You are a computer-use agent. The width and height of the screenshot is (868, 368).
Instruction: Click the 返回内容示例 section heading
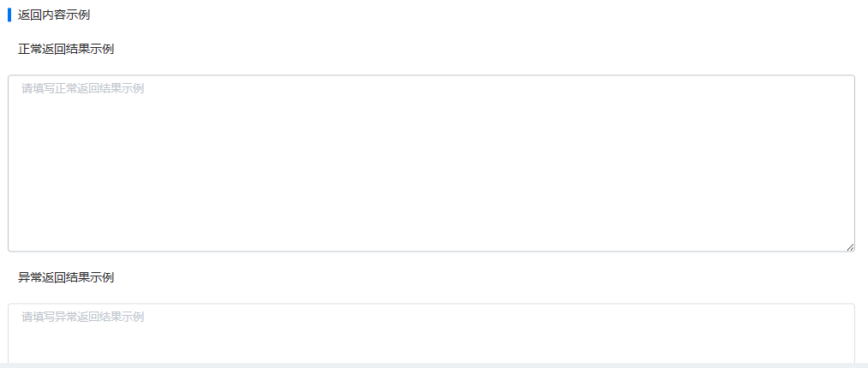point(54,15)
